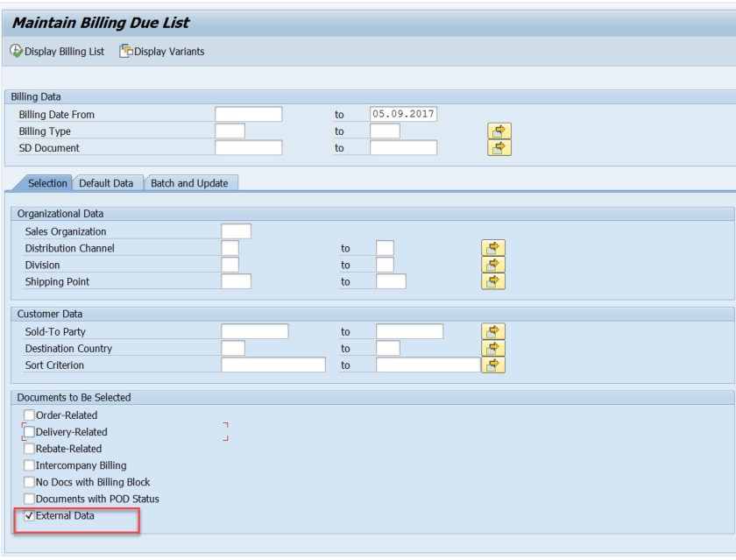Click the Display Variants label
736x560 pixels.
[169, 51]
